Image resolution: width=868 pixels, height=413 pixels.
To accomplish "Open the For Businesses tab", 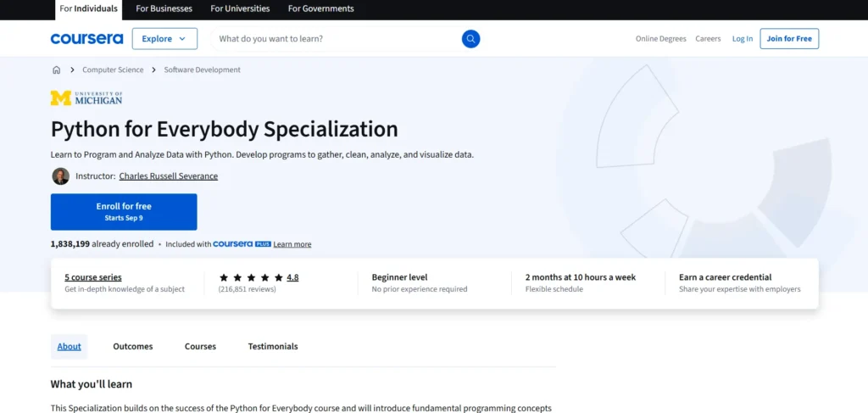I will pyautogui.click(x=164, y=8).
